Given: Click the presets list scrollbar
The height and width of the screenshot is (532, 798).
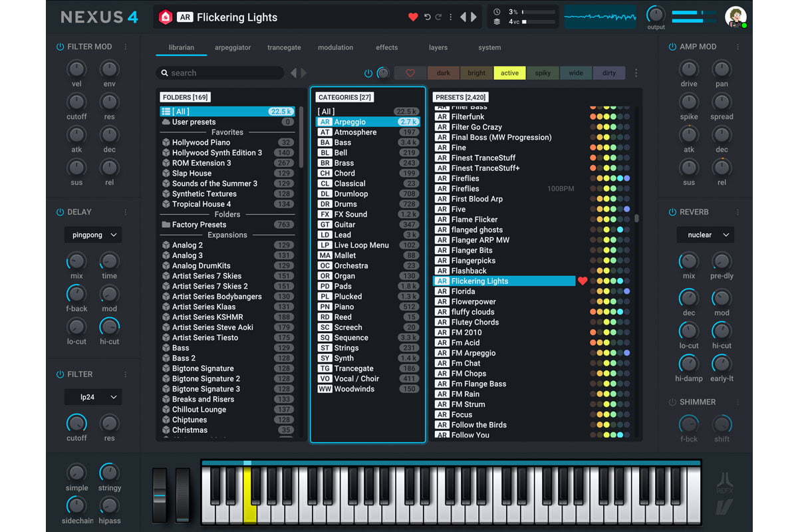Looking at the screenshot, I should 637,218.
